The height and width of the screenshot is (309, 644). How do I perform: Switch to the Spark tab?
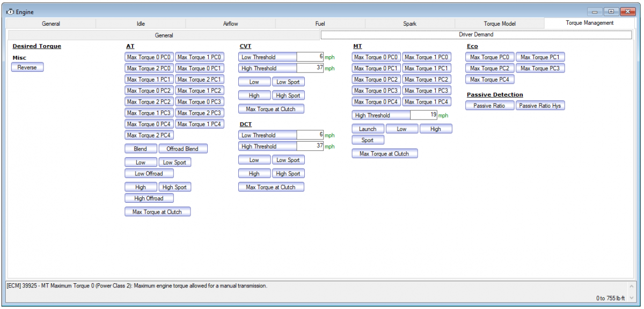tap(409, 23)
